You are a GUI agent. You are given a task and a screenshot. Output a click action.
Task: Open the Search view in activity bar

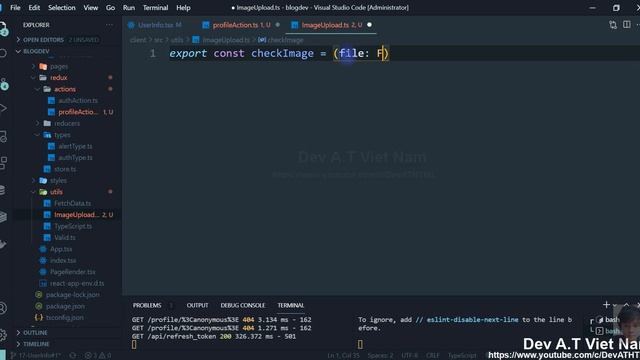click(3, 53)
